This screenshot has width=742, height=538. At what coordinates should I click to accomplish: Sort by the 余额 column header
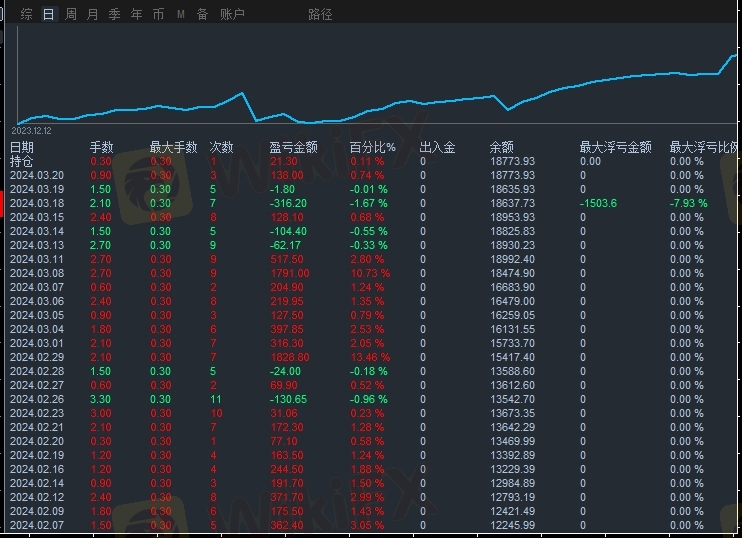coord(501,147)
